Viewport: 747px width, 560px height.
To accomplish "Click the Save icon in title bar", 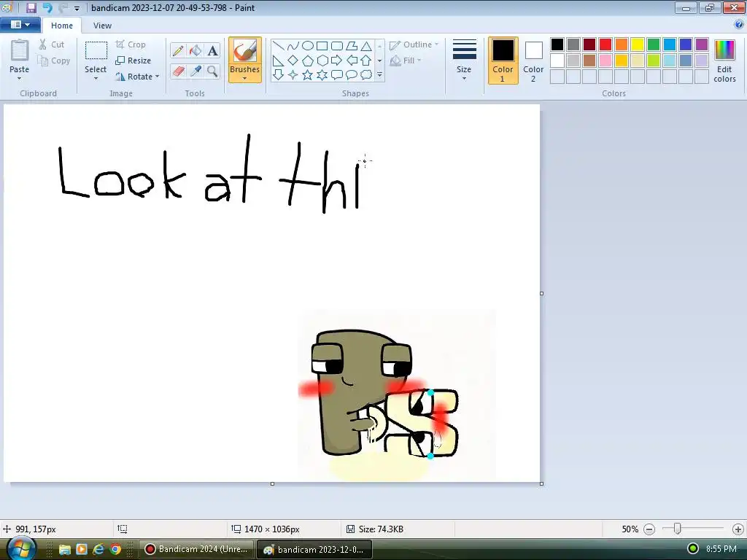I will click(x=31, y=7).
